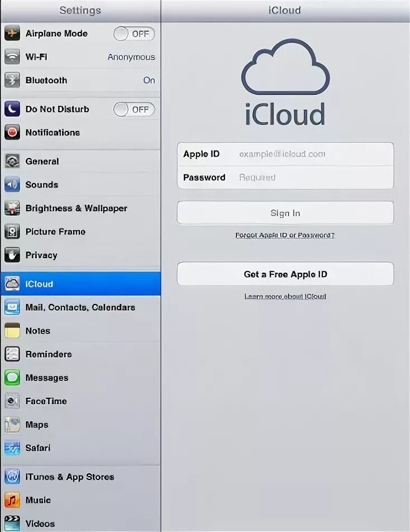Screen dimensions: 410x532
Task: Tap the iTunes & App Stores icon
Action: (x=12, y=477)
